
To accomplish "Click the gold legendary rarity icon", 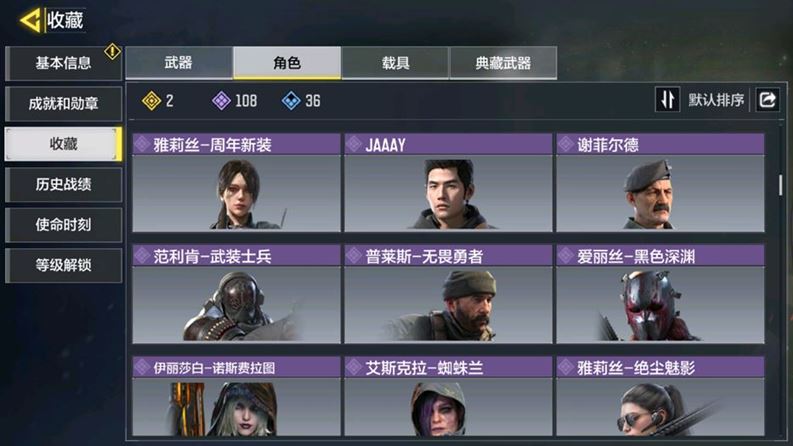I will [151, 101].
